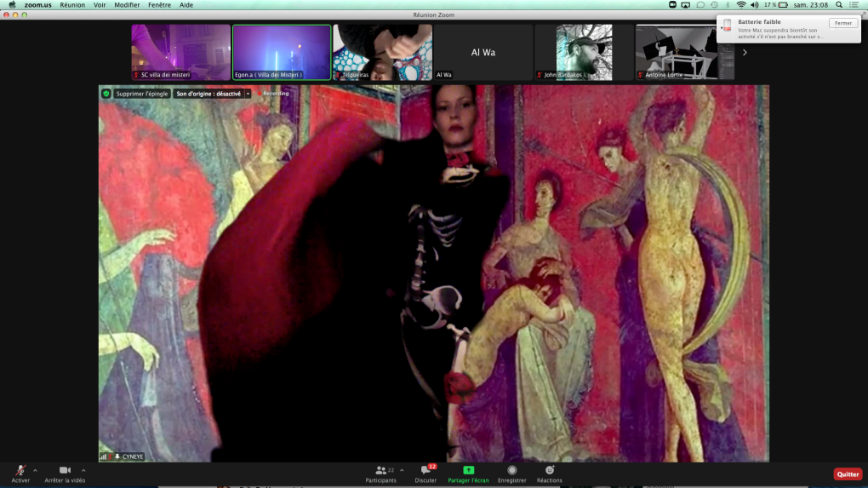This screenshot has width=868, height=488.
Task: Click the macOS Spotlight search icon
Action: coord(839,5)
